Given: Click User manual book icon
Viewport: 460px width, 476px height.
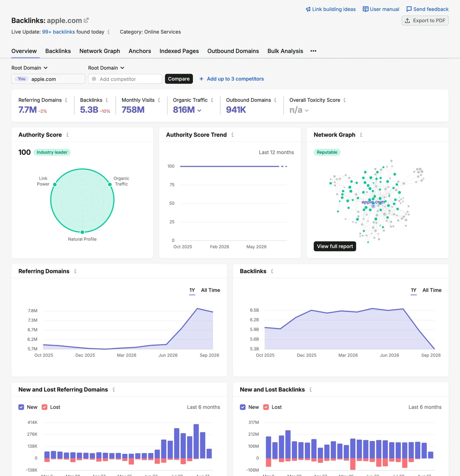Looking at the screenshot, I should (365, 9).
